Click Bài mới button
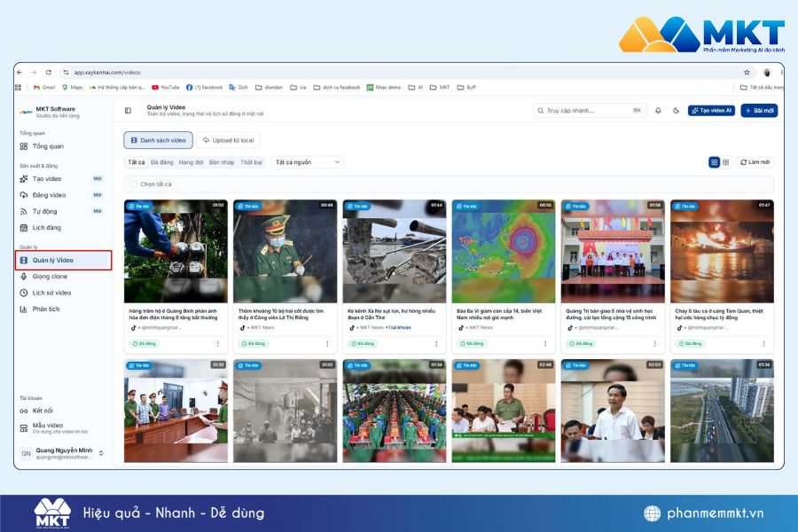Viewport: 798px width, 532px height. pyautogui.click(x=759, y=111)
